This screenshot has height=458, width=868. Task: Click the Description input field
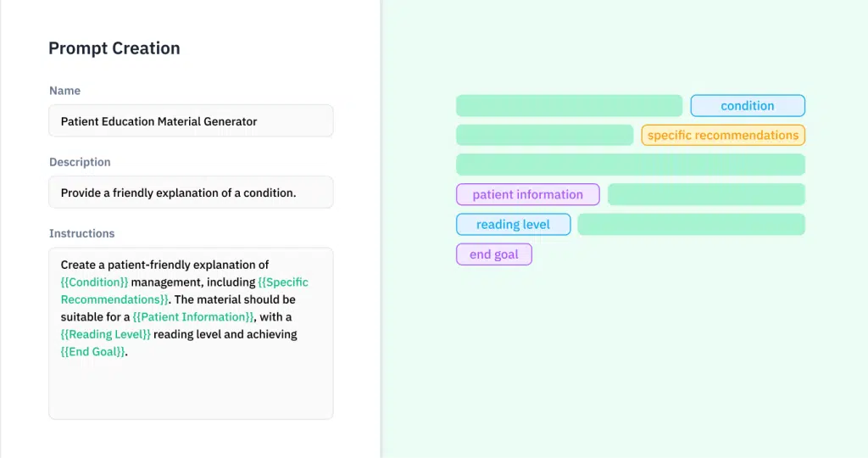pyautogui.click(x=191, y=193)
